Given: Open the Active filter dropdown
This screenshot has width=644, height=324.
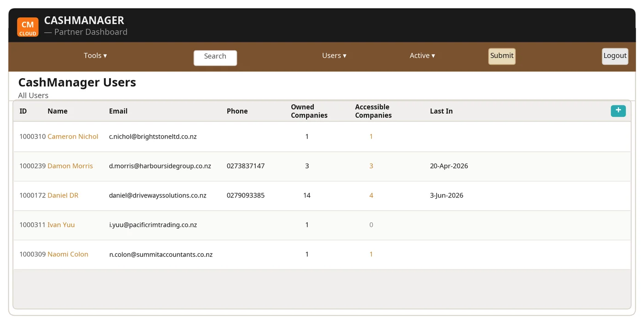Looking at the screenshot, I should pyautogui.click(x=422, y=56).
